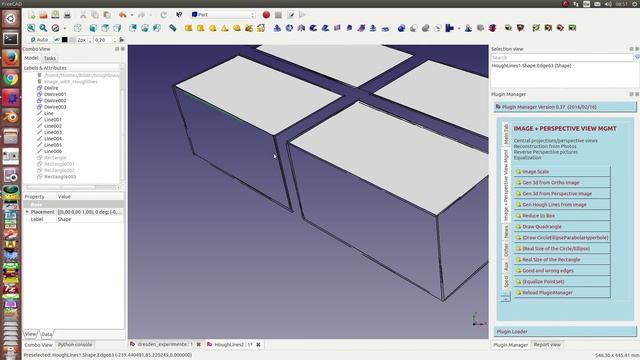
Task: Click the Right view cube icon
Action: coord(117,28)
